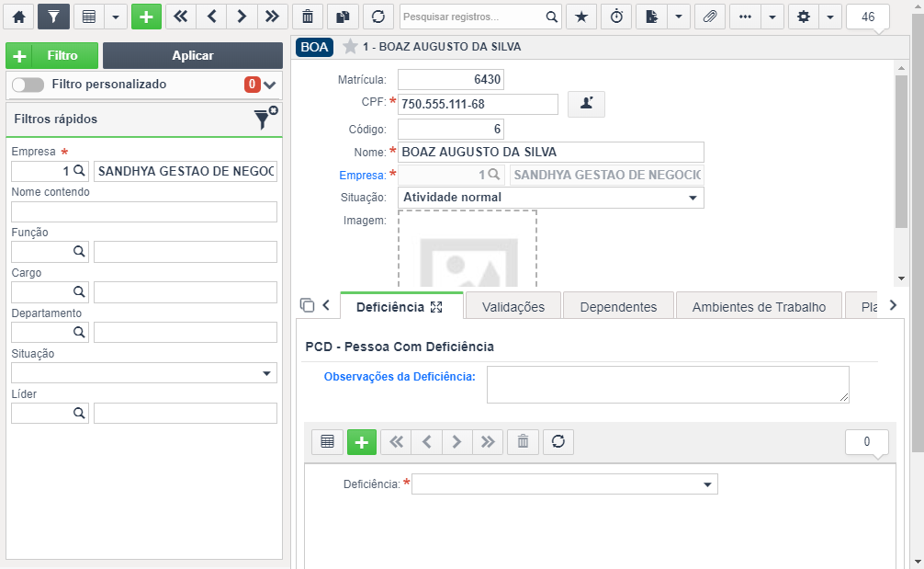The width and height of the screenshot is (924, 569).
Task: Delete the current record via top trash icon
Action: [x=308, y=17]
